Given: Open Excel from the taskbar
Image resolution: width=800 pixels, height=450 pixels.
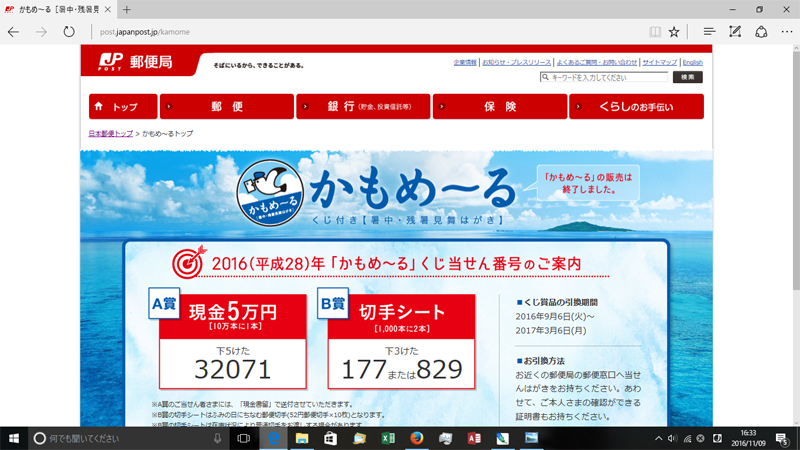Looking at the screenshot, I should pyautogui.click(x=388, y=438).
